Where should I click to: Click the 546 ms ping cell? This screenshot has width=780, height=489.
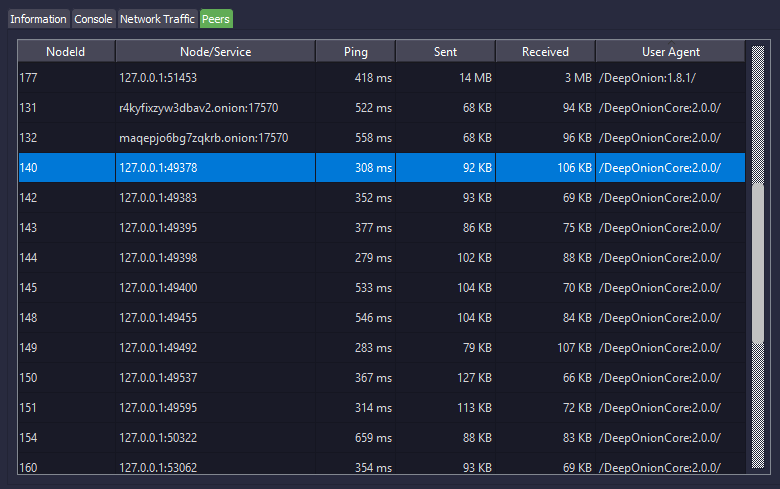(356, 317)
